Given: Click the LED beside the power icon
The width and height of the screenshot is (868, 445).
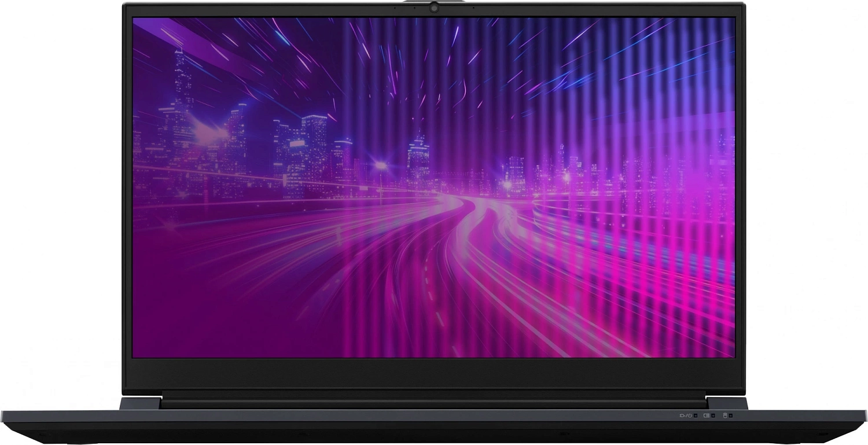Looking at the screenshot, I should pos(695,415).
